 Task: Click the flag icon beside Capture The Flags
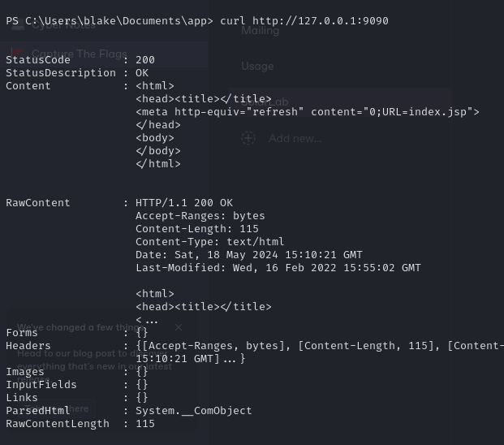[x=18, y=54]
